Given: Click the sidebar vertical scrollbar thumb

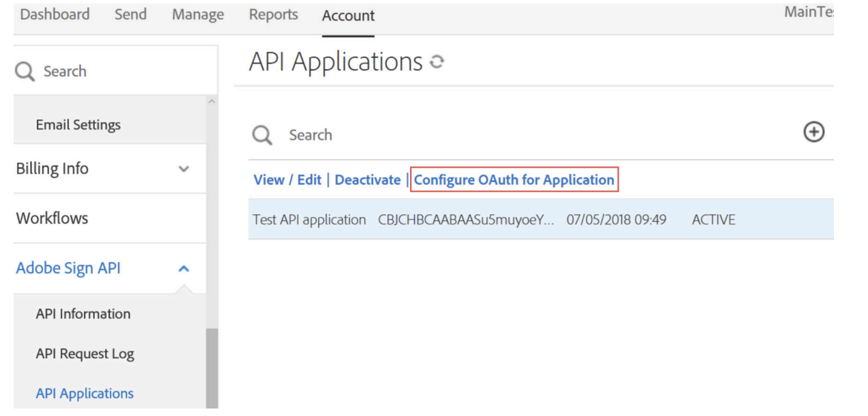Looking at the screenshot, I should click(x=212, y=368).
